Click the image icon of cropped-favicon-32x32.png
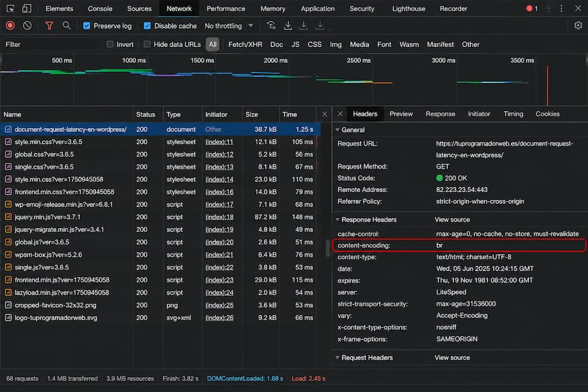The image size is (588, 392). (x=8, y=305)
